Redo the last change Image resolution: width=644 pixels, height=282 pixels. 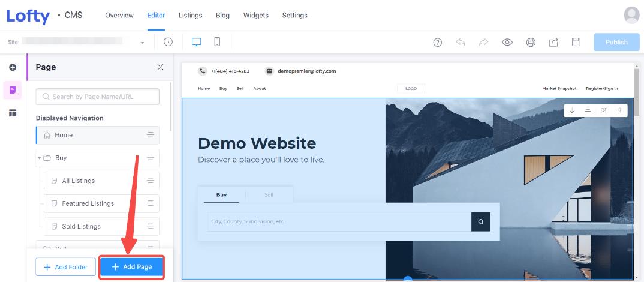point(484,43)
